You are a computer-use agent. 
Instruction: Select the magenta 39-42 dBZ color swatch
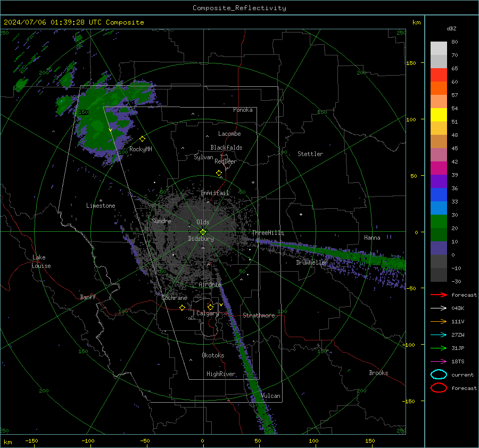[439, 168]
